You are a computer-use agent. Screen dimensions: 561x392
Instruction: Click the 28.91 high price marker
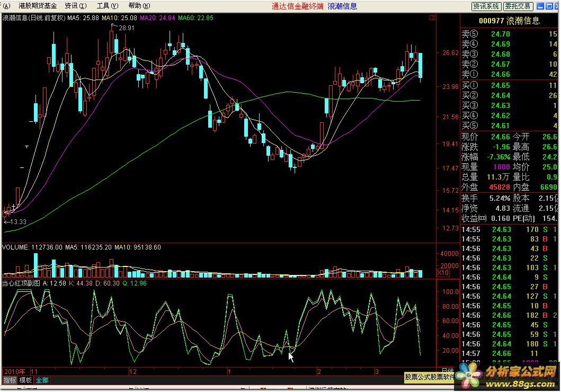tap(126, 28)
